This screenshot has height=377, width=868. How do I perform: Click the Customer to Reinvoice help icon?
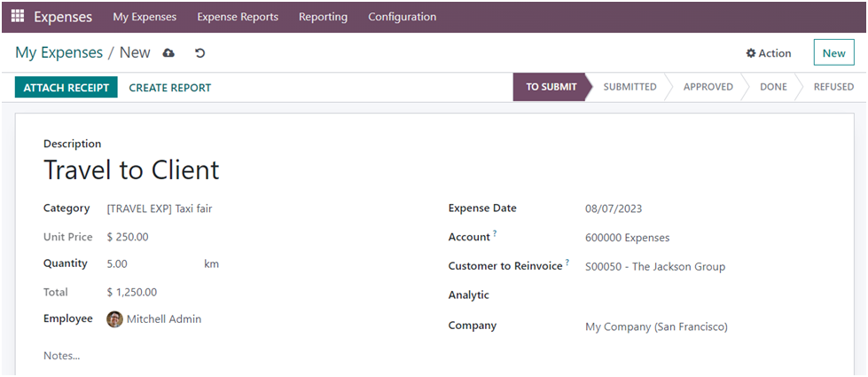[x=567, y=263]
